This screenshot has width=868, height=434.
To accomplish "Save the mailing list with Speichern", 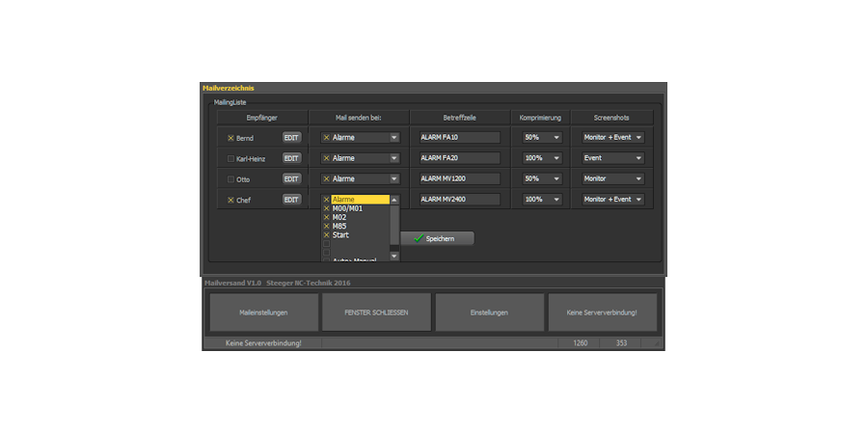I will click(437, 238).
